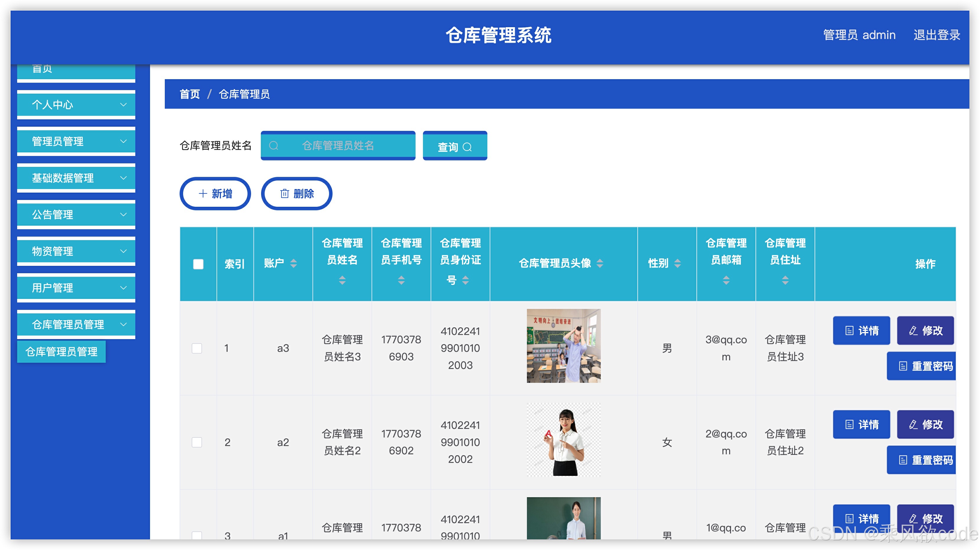Sort the 账户 column using its sort arrows
Screen dimensions: 980x550
294,263
